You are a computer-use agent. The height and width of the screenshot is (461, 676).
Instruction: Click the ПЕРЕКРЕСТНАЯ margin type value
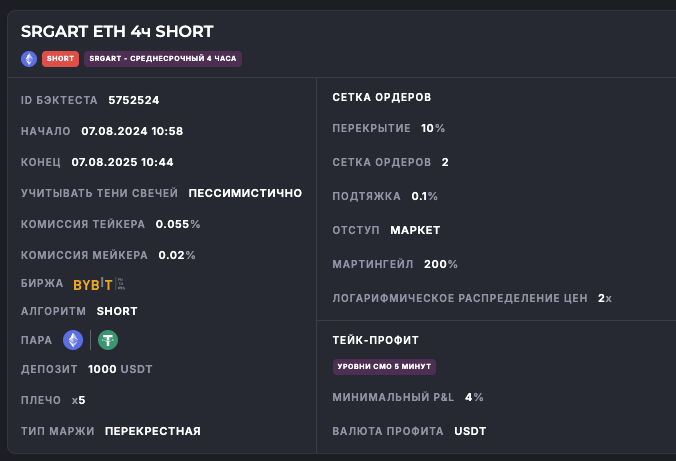[x=153, y=431]
